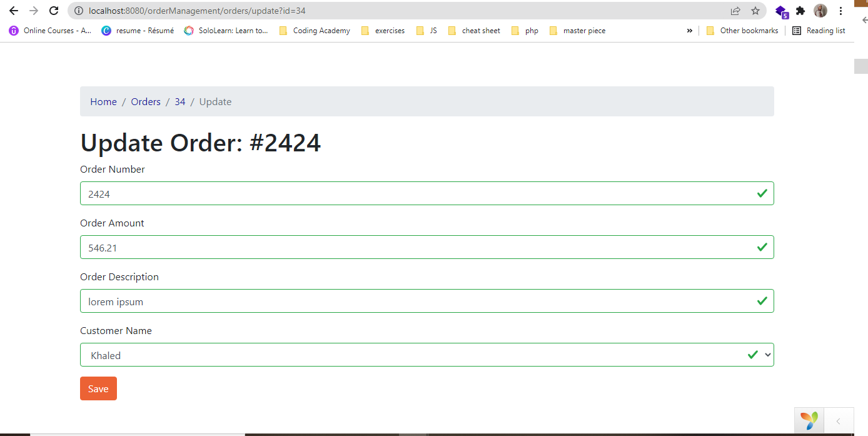
Task: Click Home in the breadcrumb
Action: [103, 101]
